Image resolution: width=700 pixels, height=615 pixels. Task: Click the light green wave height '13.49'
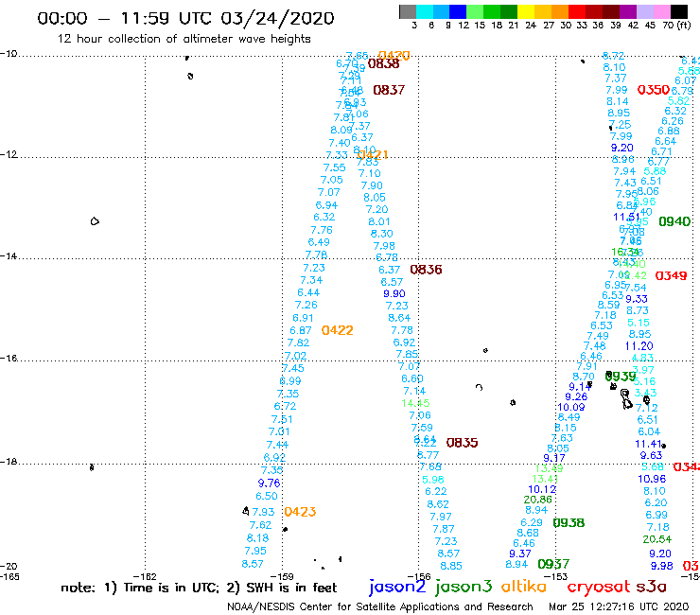coord(549,468)
